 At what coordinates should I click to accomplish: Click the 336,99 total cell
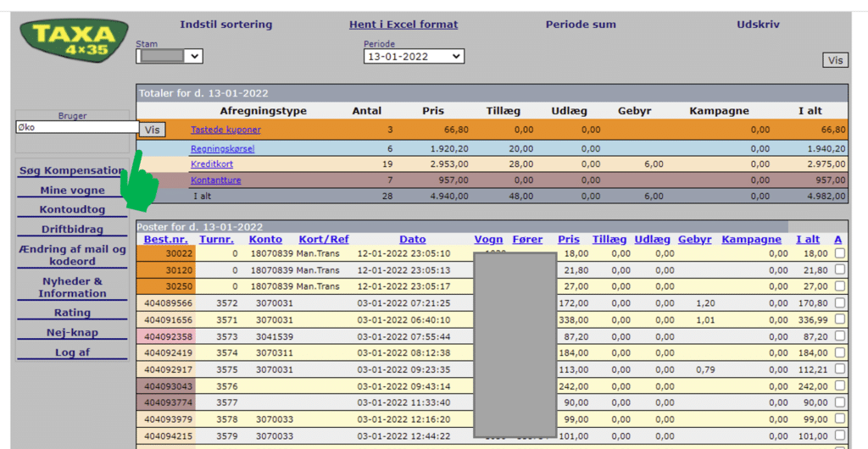pyautogui.click(x=813, y=319)
